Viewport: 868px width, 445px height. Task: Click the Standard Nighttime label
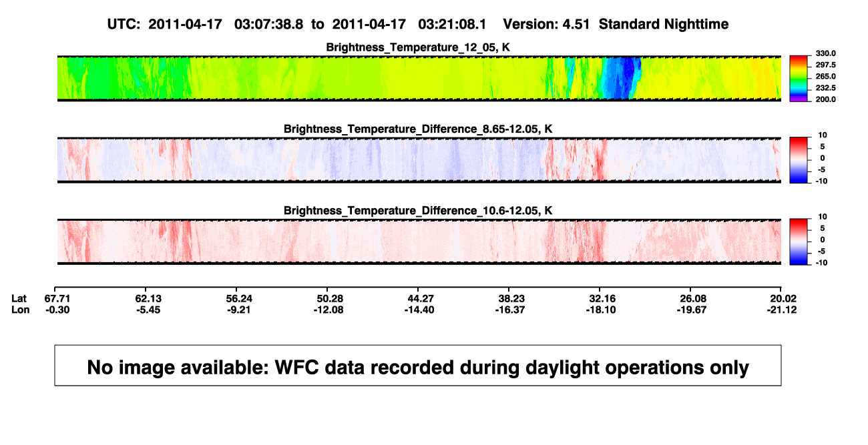(664, 25)
